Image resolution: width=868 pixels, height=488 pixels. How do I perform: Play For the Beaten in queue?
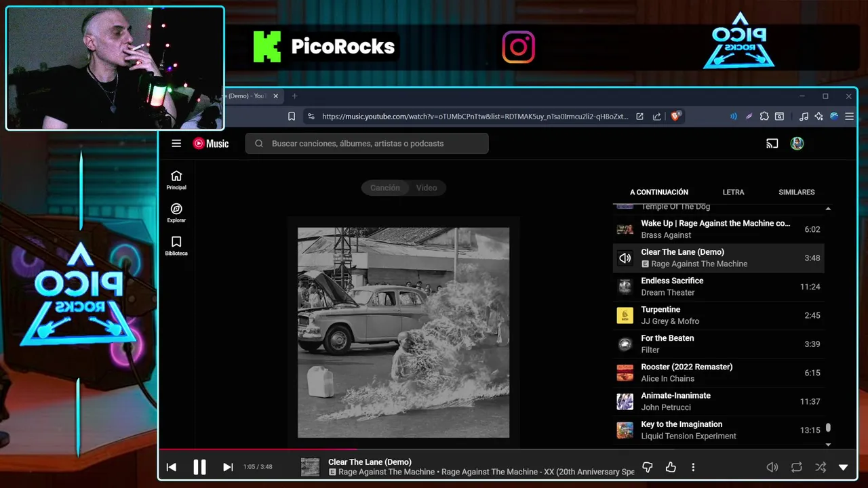point(718,344)
